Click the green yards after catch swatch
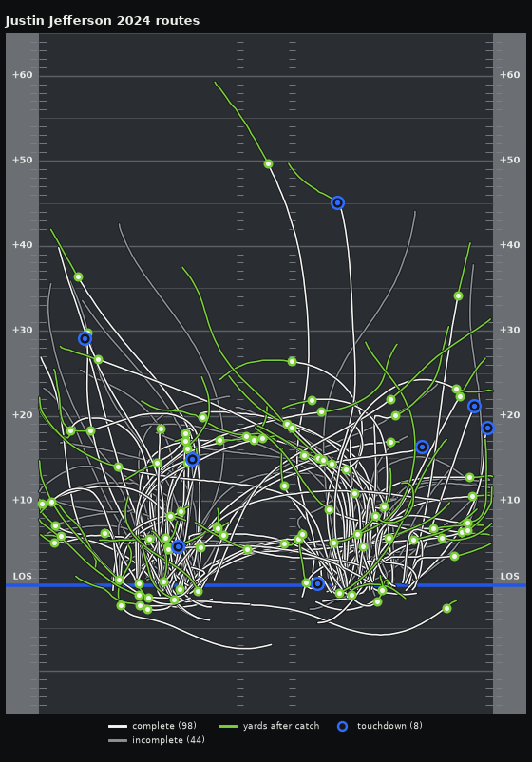Image resolution: width=532 pixels, height=762 pixels. point(228,727)
